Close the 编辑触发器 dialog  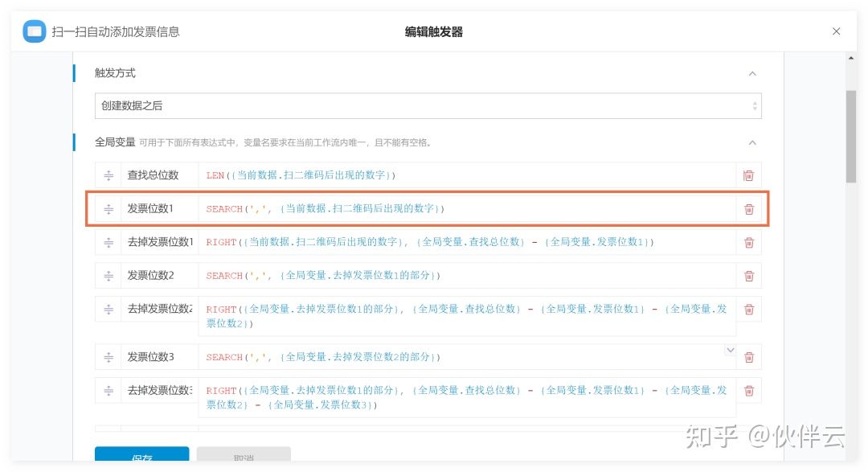click(837, 31)
